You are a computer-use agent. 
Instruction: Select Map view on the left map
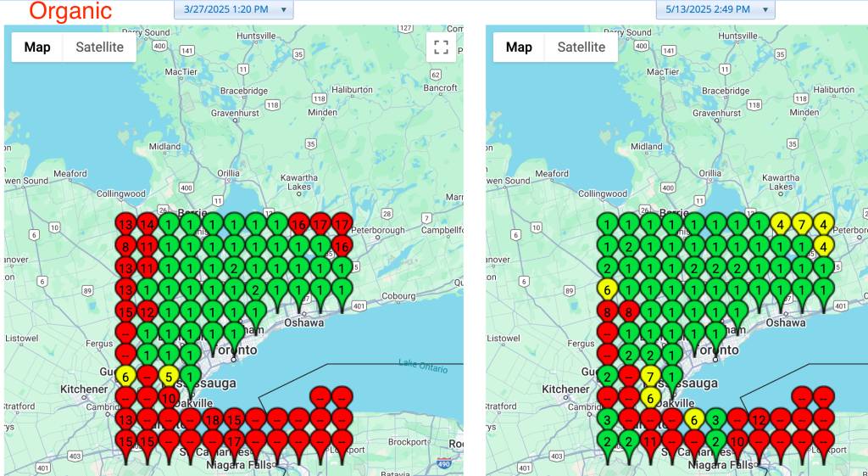click(36, 48)
